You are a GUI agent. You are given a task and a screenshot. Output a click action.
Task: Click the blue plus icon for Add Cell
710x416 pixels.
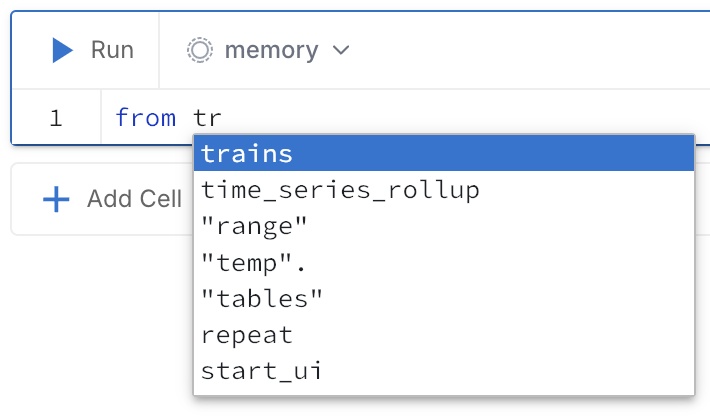[56, 199]
